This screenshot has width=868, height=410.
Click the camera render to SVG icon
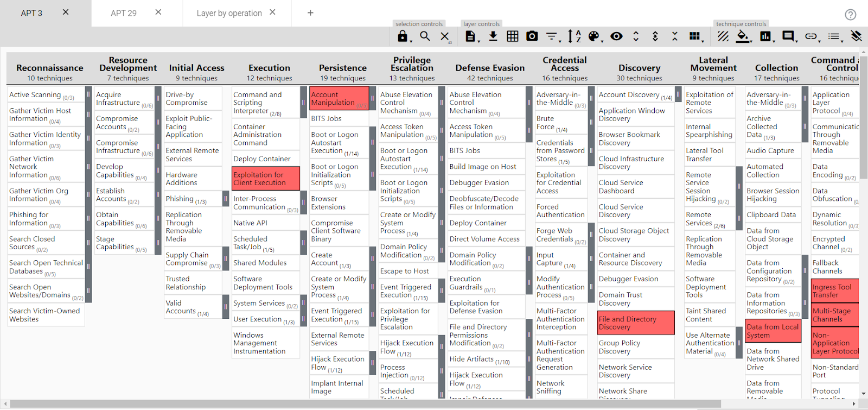click(x=532, y=36)
